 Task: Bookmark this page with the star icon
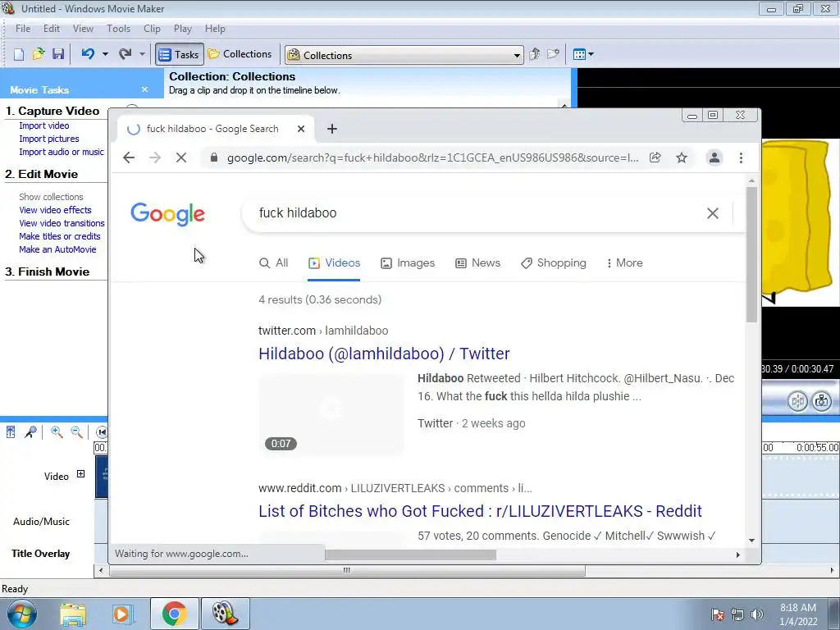(682, 157)
